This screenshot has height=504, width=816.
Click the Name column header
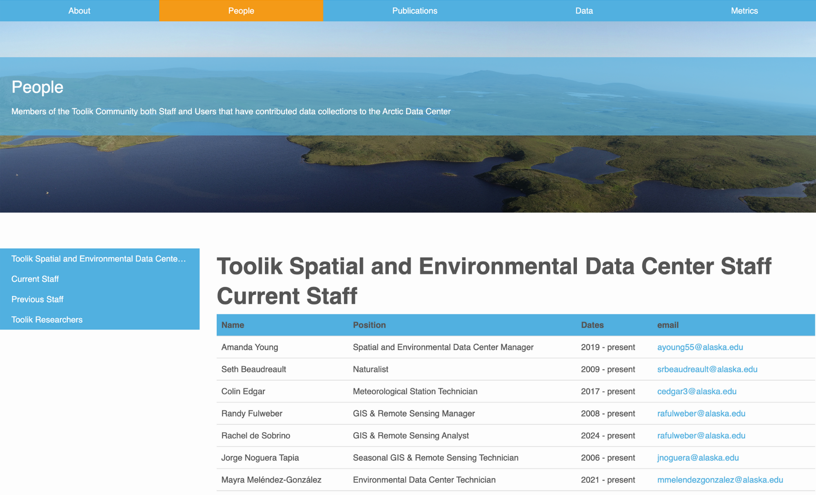click(233, 325)
